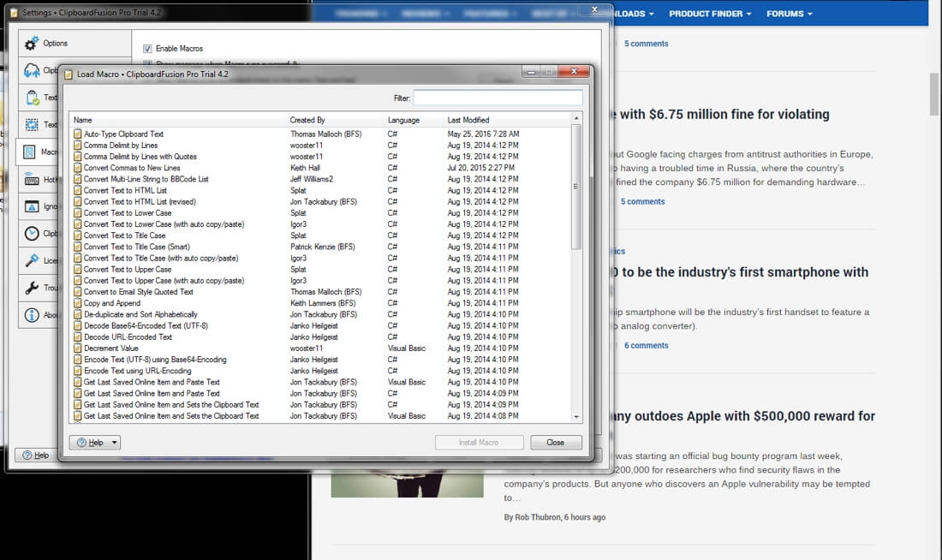Open the Troubleshooting wrench icon in sidebar
942x560 pixels.
[32, 288]
